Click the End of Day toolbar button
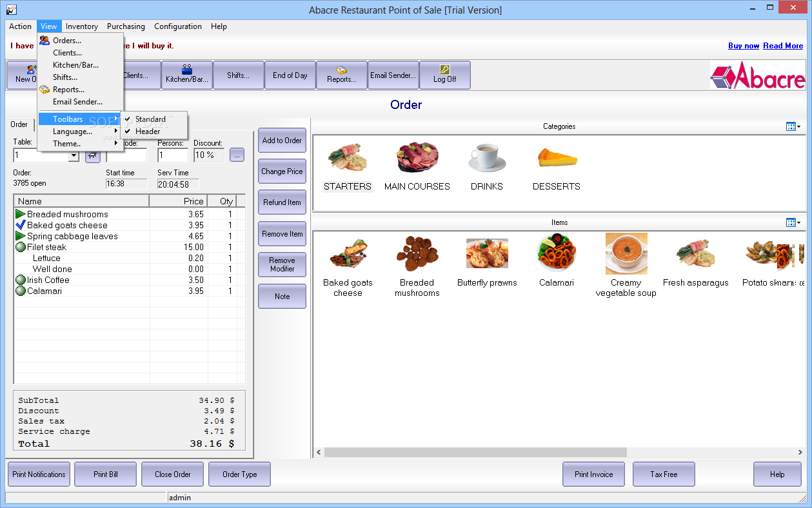Screen dimensions: 812x508 pyautogui.click(x=290, y=75)
